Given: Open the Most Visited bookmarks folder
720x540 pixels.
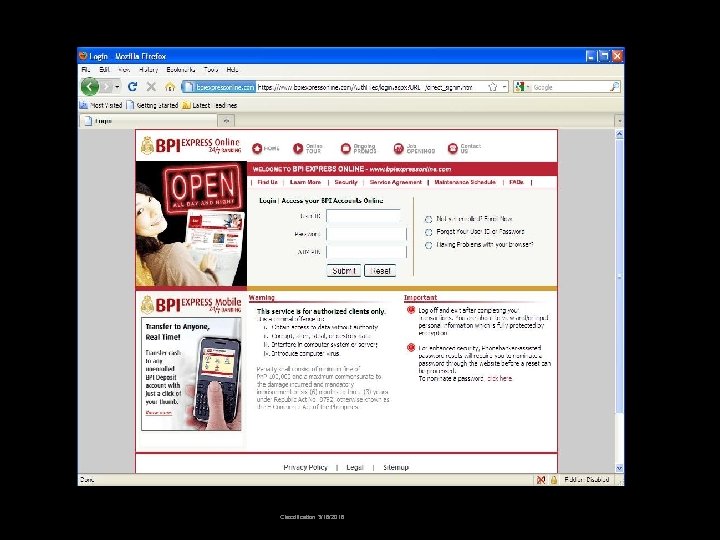Looking at the screenshot, I should click(x=101, y=105).
